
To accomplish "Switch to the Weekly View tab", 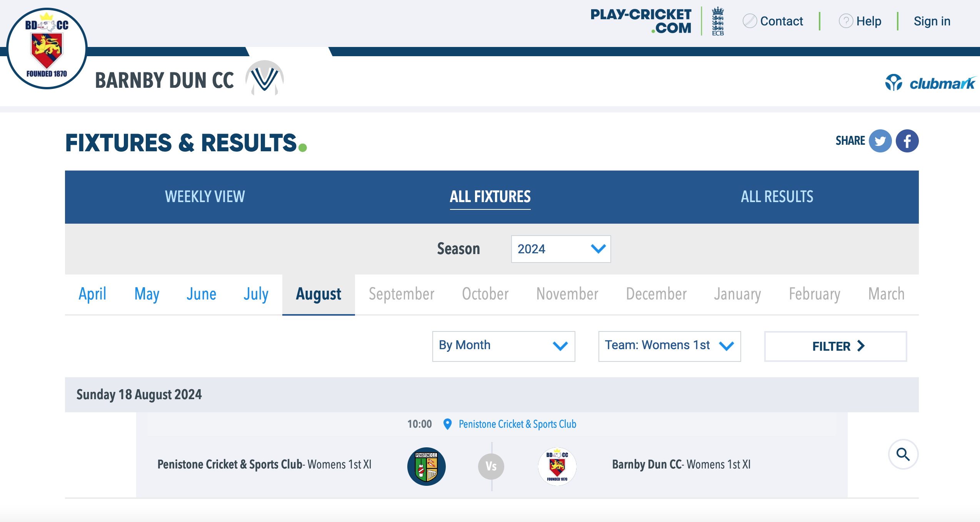I will 205,197.
